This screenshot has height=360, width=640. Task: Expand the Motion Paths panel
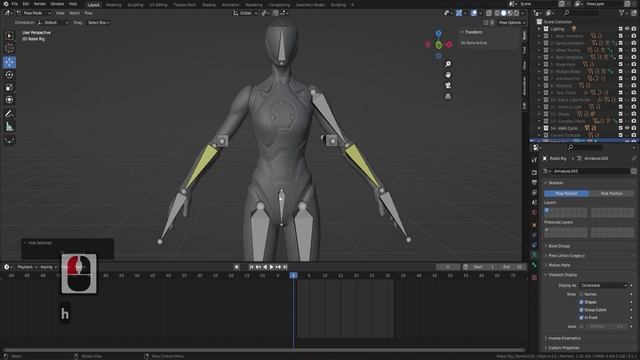tap(559, 265)
